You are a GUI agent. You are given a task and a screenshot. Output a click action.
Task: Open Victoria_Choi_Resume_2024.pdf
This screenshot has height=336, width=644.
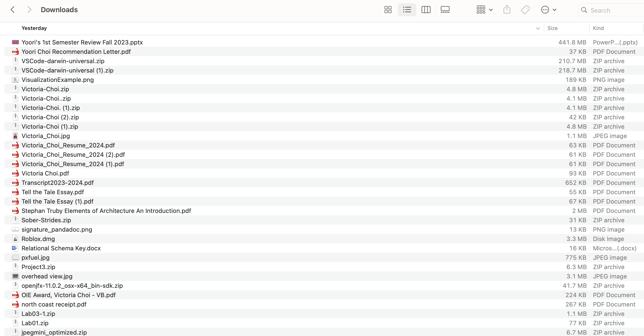tap(68, 145)
